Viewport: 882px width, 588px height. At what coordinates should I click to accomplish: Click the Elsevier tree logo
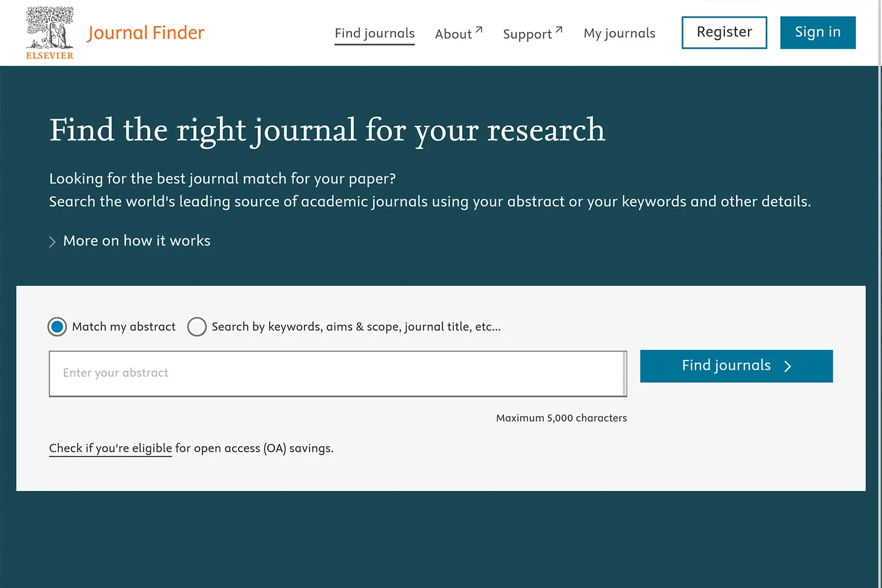click(x=49, y=33)
